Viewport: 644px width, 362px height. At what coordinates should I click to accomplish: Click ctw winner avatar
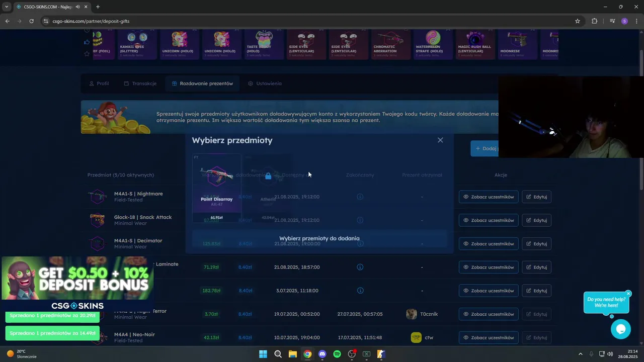point(416,337)
